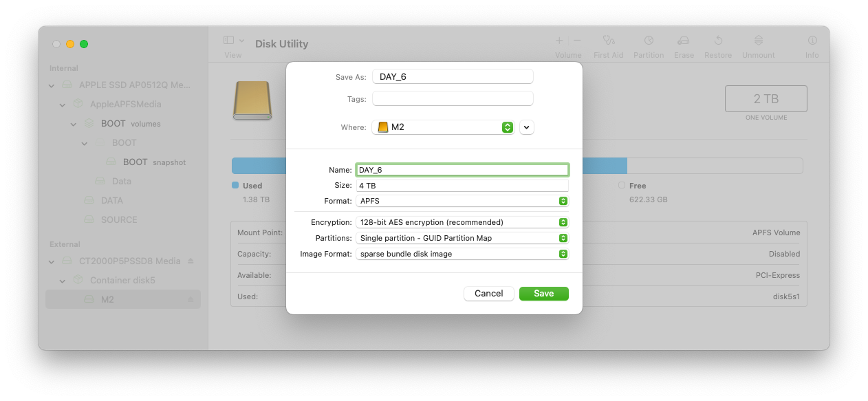The width and height of the screenshot is (868, 401).
Task: Click the Name field containing DAY_6
Action: 462,170
